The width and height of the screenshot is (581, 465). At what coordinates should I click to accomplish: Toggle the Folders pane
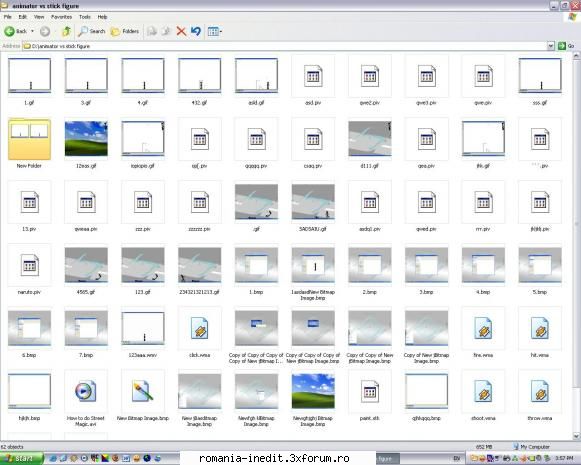125,31
